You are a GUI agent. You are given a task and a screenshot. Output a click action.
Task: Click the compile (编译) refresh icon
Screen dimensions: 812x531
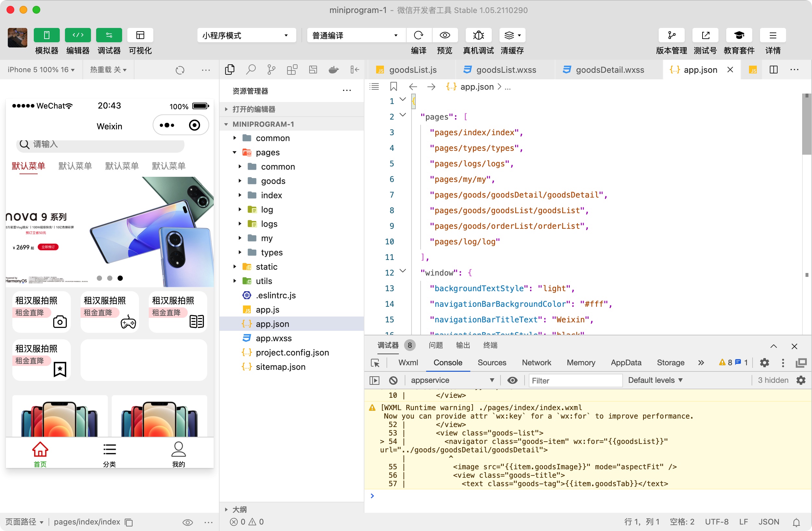418,35
